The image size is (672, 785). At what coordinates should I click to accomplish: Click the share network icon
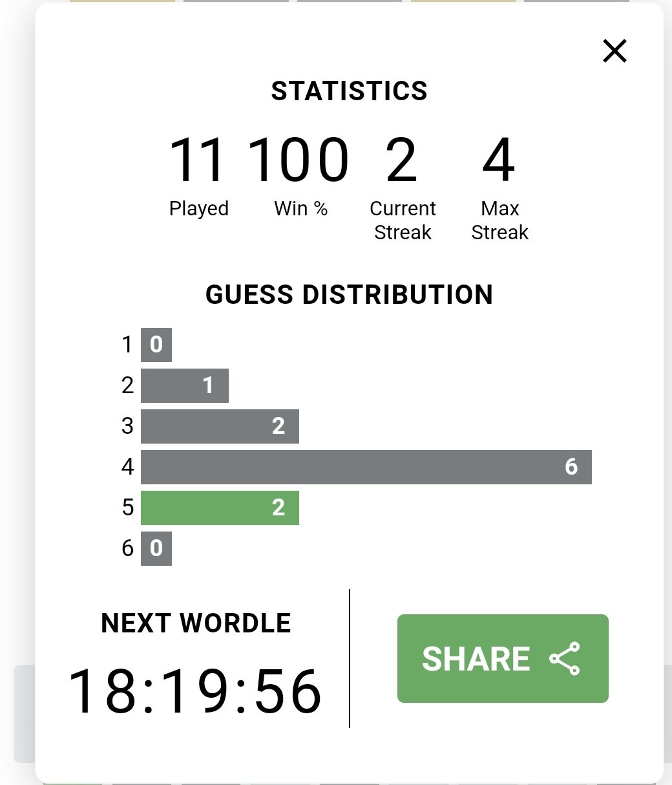pos(565,658)
